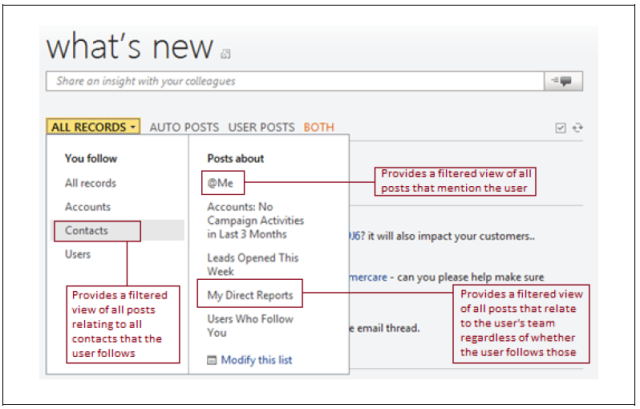The image size is (640, 409).
Task: Choose Accounts in the follow list
Action: (x=88, y=207)
